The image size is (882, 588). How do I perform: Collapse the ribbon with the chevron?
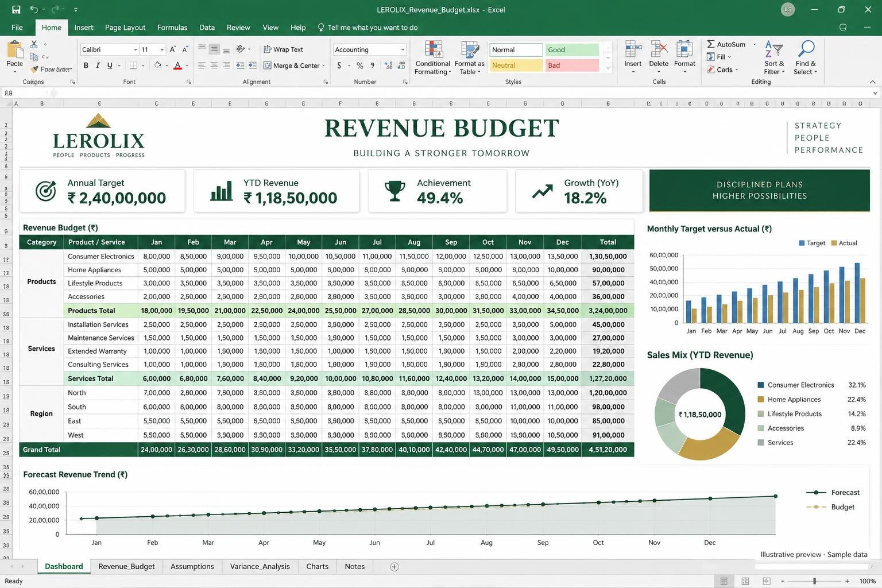[873, 82]
